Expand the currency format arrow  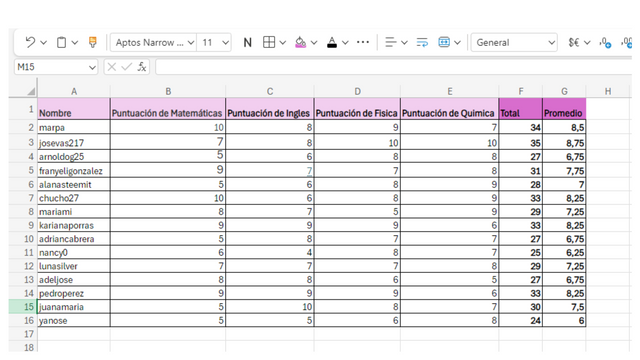click(x=587, y=42)
